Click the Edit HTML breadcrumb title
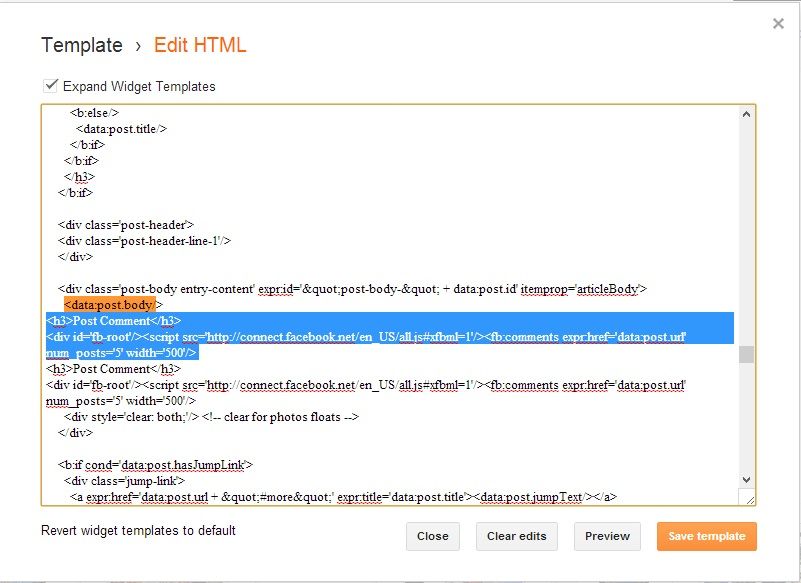The image size is (801, 583). (x=200, y=45)
